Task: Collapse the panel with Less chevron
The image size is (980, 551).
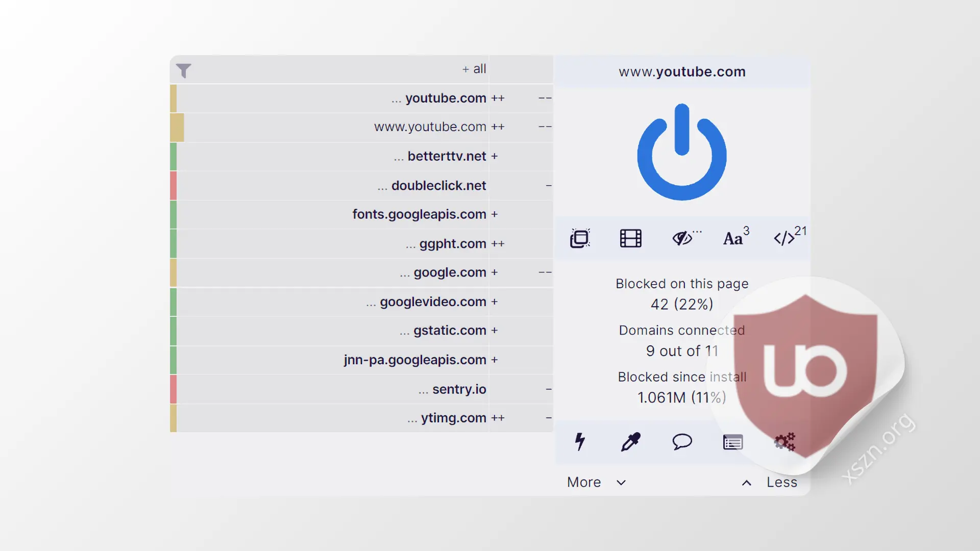Action: point(768,482)
